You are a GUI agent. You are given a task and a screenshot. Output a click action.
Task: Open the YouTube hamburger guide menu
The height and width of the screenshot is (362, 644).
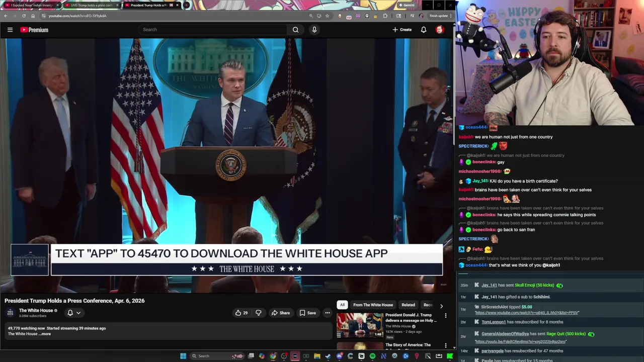pyautogui.click(x=10, y=30)
